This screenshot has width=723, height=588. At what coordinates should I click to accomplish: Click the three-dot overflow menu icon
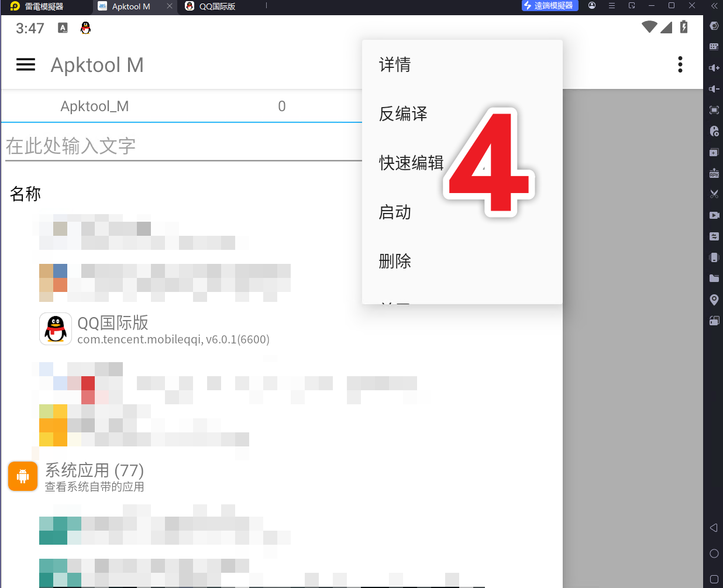[680, 64]
